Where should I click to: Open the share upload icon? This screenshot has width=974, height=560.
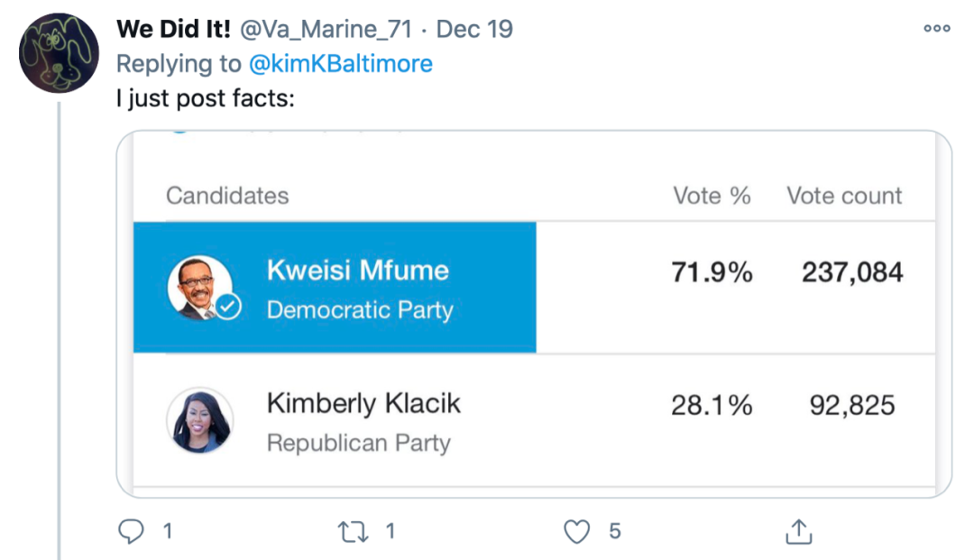pos(798,532)
